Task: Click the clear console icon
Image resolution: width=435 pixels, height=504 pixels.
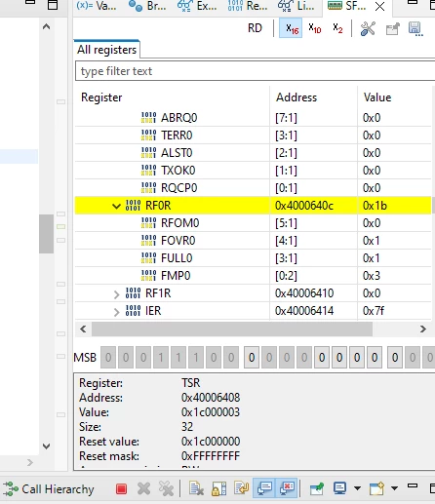Action: tap(196, 488)
